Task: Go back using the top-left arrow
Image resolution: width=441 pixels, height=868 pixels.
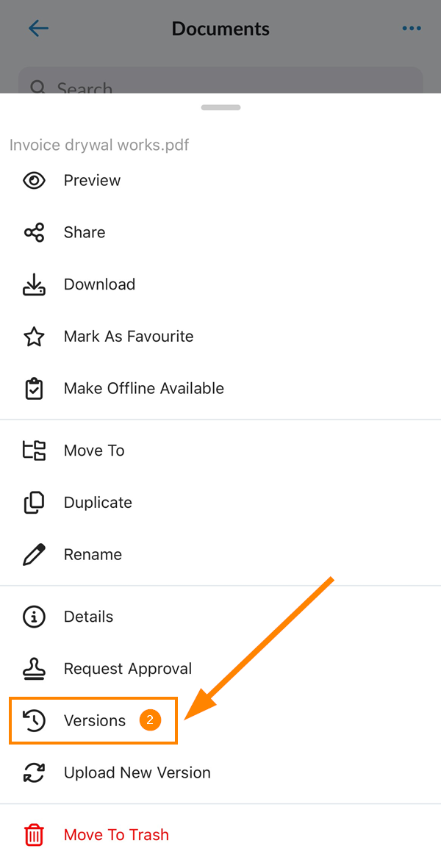Action: (38, 28)
